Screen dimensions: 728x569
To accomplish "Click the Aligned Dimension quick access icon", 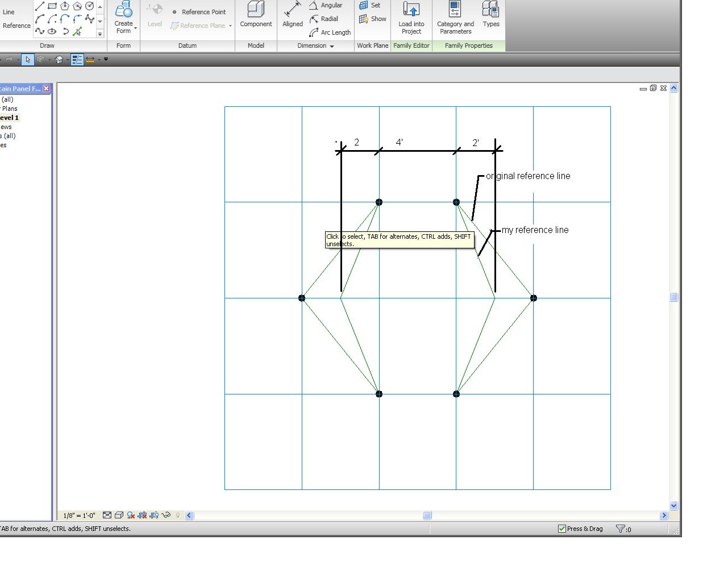I will coord(90,60).
